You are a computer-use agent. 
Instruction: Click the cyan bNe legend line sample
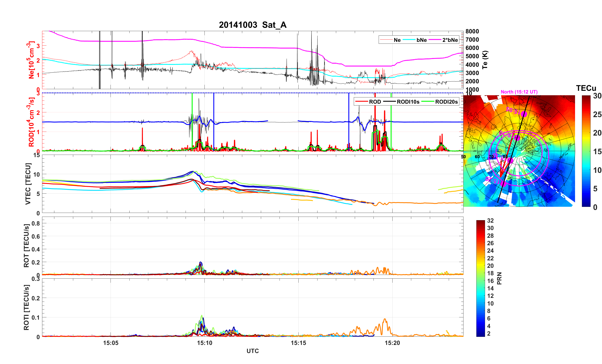coord(409,40)
